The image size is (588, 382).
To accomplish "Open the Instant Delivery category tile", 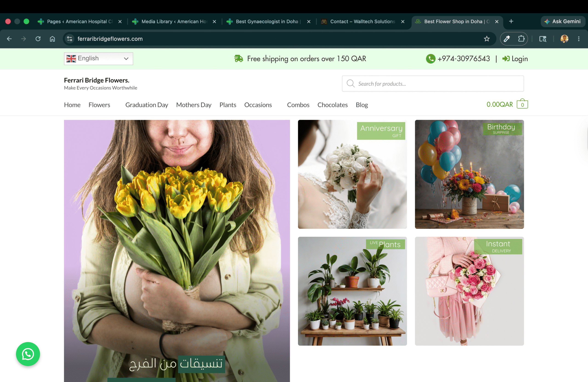I will click(469, 291).
